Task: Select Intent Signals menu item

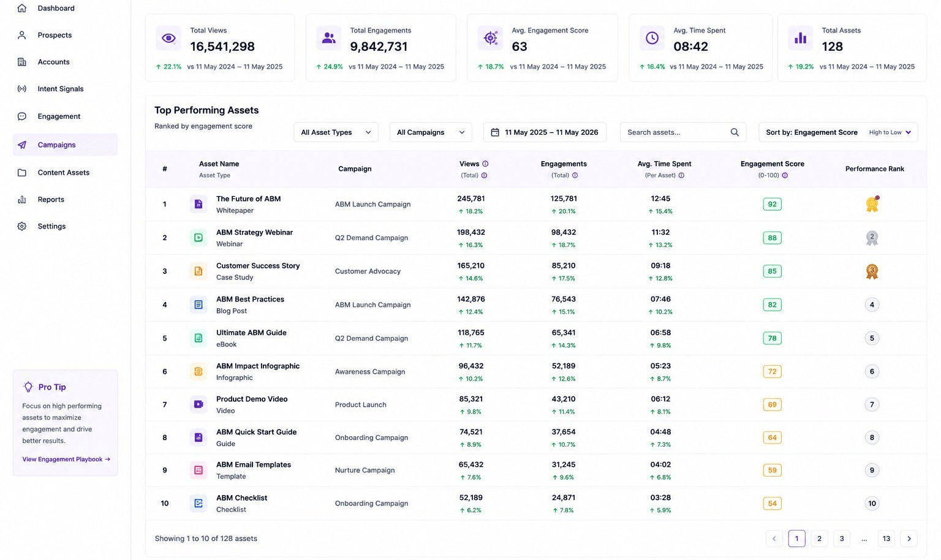Action: [x=65, y=89]
